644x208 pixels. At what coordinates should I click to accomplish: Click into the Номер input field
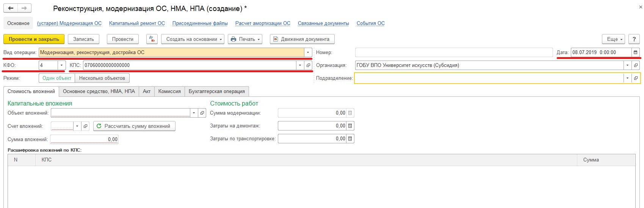point(453,53)
